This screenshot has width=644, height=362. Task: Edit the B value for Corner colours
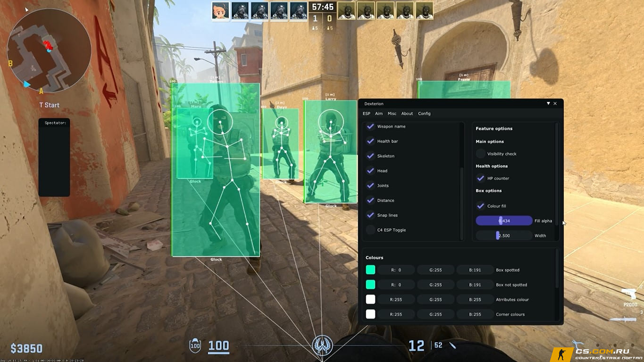pos(475,314)
